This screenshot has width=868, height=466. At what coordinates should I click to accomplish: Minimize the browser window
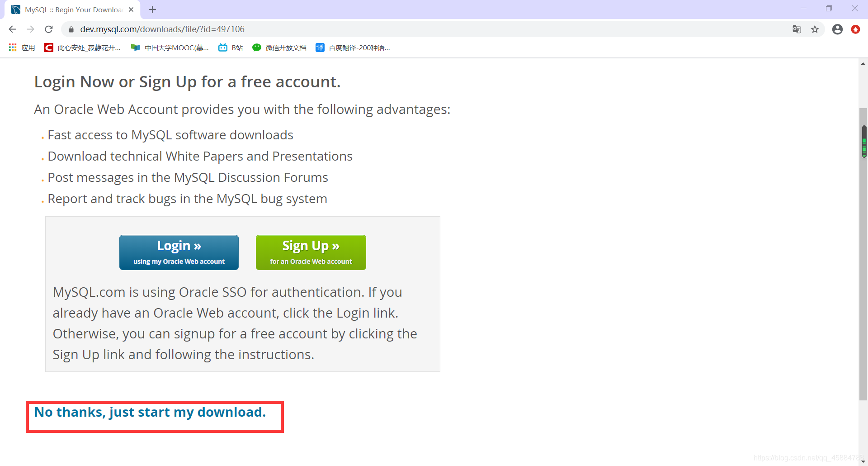[803, 9]
